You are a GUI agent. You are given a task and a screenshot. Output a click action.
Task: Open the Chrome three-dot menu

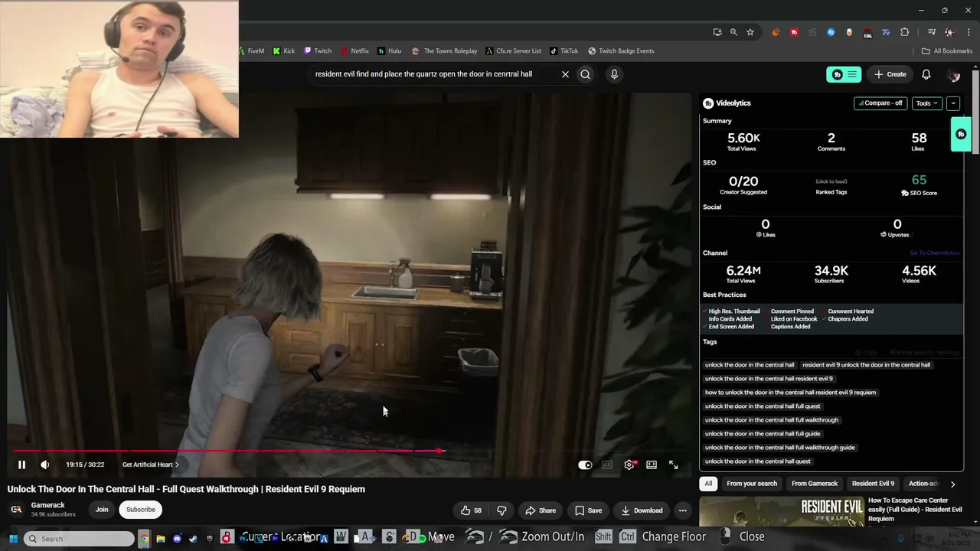[967, 32]
